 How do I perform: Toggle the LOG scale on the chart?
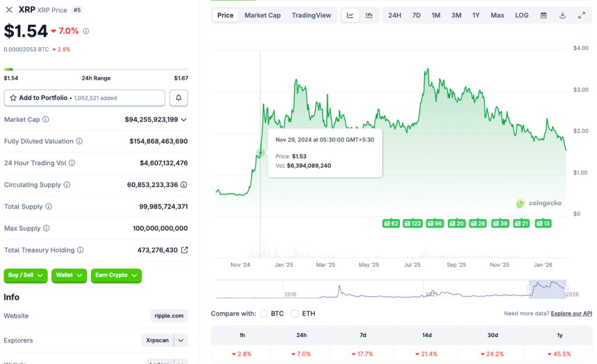coord(521,15)
